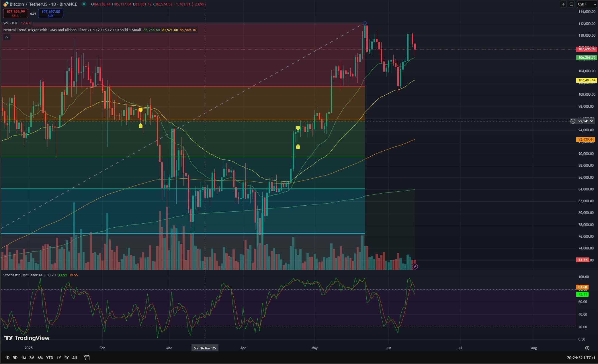Click the Sun 16 Mar '25 date label
598x364 pixels.
(x=205, y=348)
